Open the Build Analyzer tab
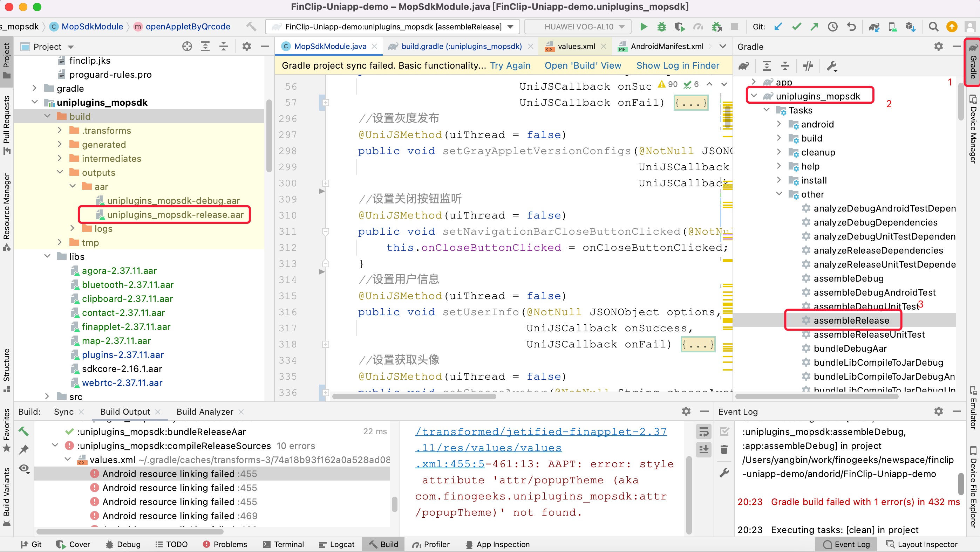The width and height of the screenshot is (980, 552). [x=205, y=412]
